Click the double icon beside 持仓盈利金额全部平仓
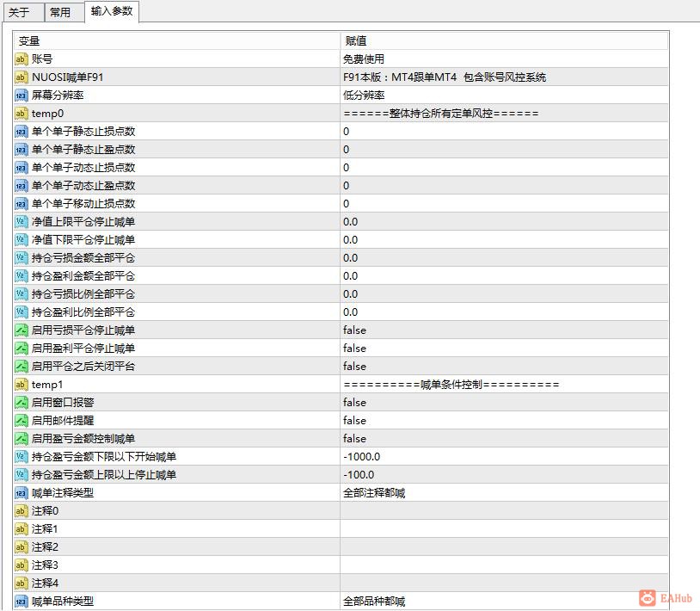 [21, 276]
